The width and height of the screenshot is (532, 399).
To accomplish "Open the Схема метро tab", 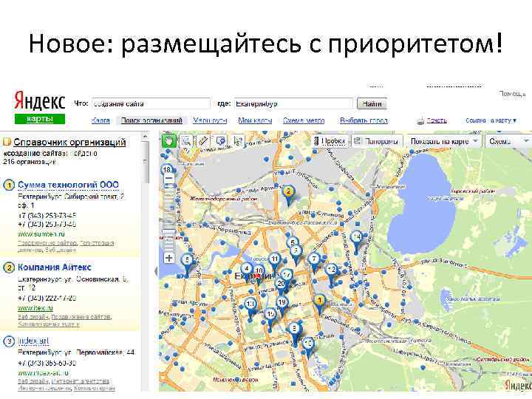I will [304, 120].
